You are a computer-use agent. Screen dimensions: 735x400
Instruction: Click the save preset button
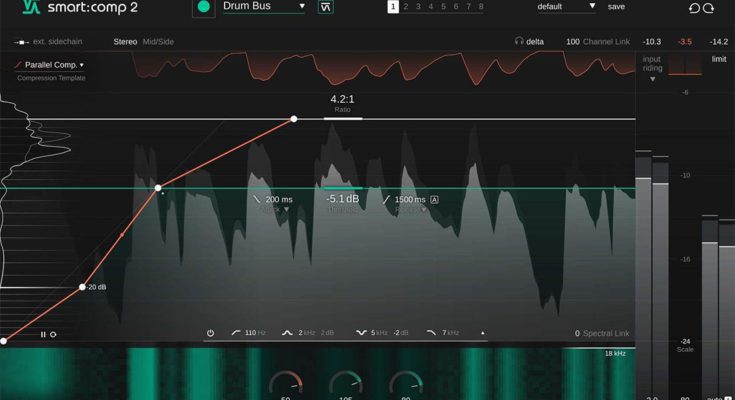616,6
